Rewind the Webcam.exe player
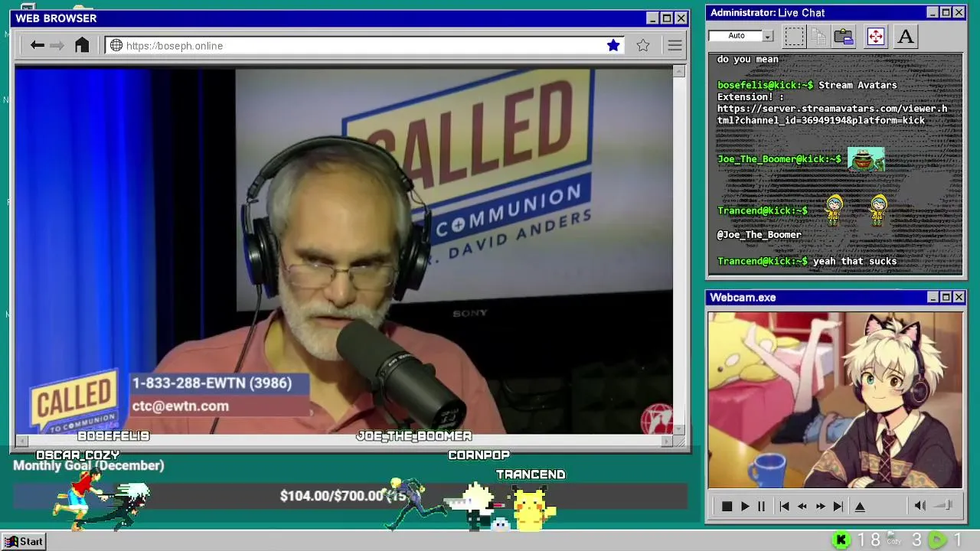The height and width of the screenshot is (551, 980). tap(802, 506)
